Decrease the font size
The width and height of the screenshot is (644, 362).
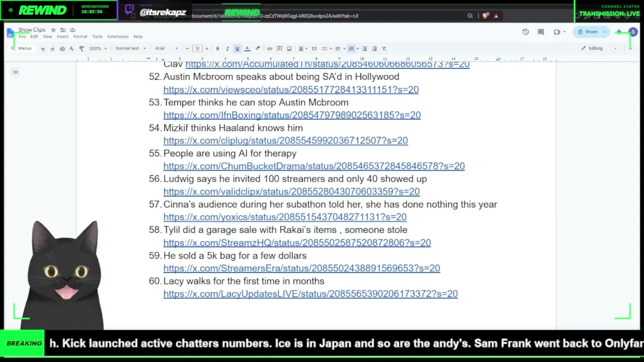(x=187, y=49)
